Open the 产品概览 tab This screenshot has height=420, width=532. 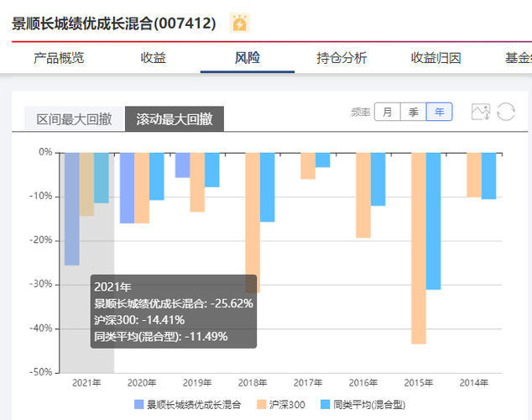(x=59, y=58)
